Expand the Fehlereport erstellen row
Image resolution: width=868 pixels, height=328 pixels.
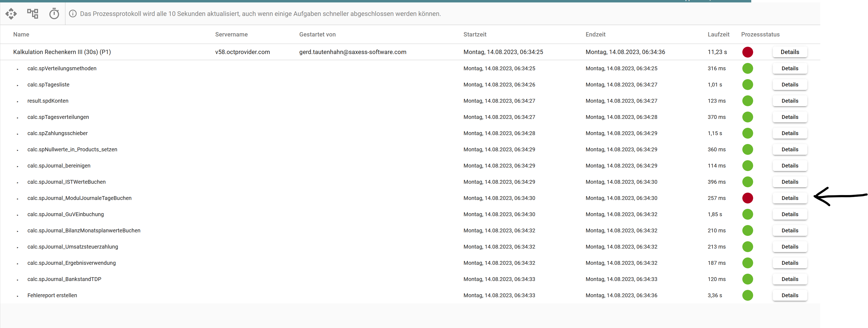[x=18, y=296]
